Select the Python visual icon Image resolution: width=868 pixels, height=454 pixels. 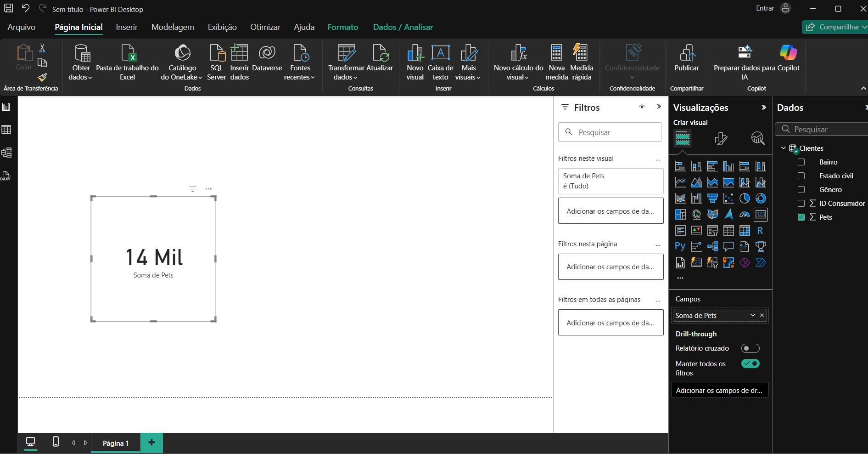coord(680,247)
